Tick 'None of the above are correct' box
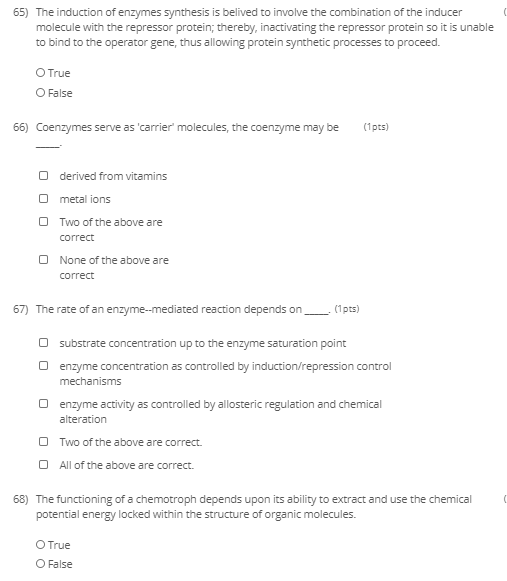Viewport: 507px width, 581px height. coord(43,259)
